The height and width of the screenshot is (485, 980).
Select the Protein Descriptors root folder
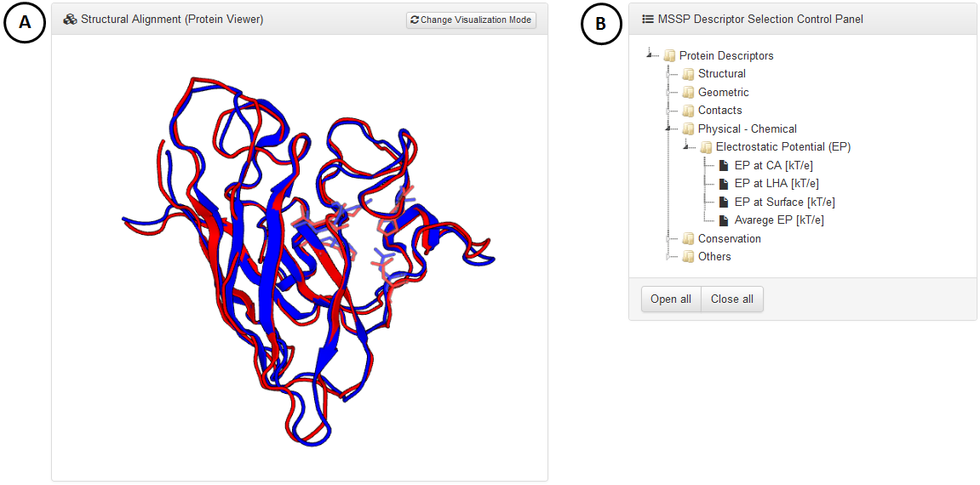726,55
